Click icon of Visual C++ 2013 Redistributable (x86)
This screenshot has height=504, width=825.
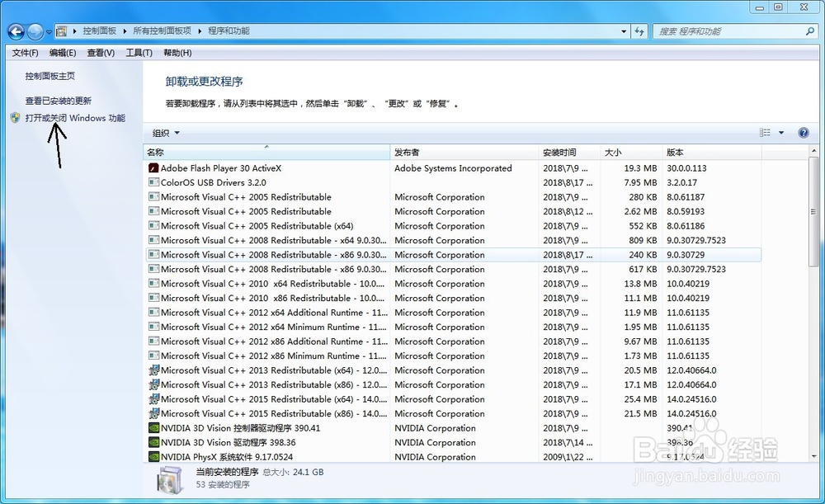[x=153, y=384]
